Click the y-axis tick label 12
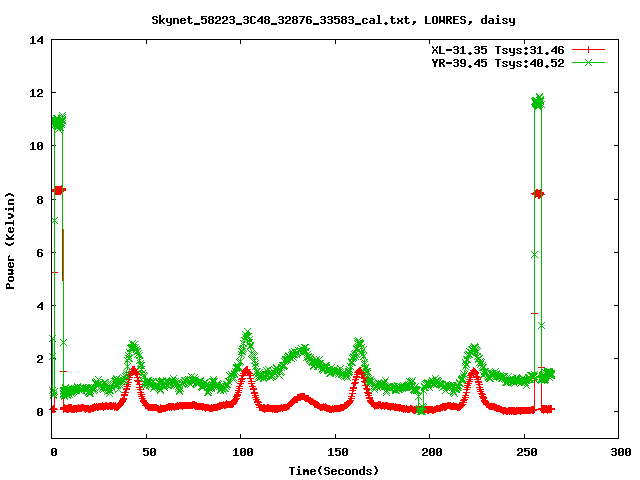 [x=36, y=93]
